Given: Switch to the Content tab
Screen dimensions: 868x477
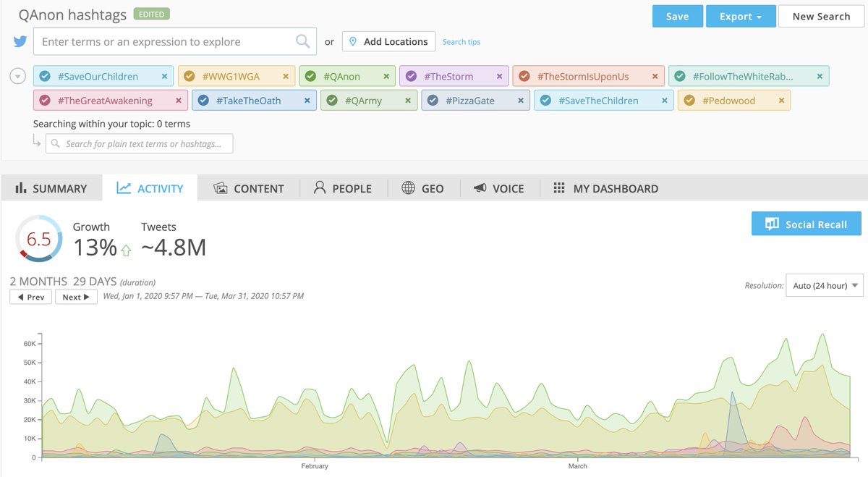Looking at the screenshot, I should pyautogui.click(x=249, y=188).
